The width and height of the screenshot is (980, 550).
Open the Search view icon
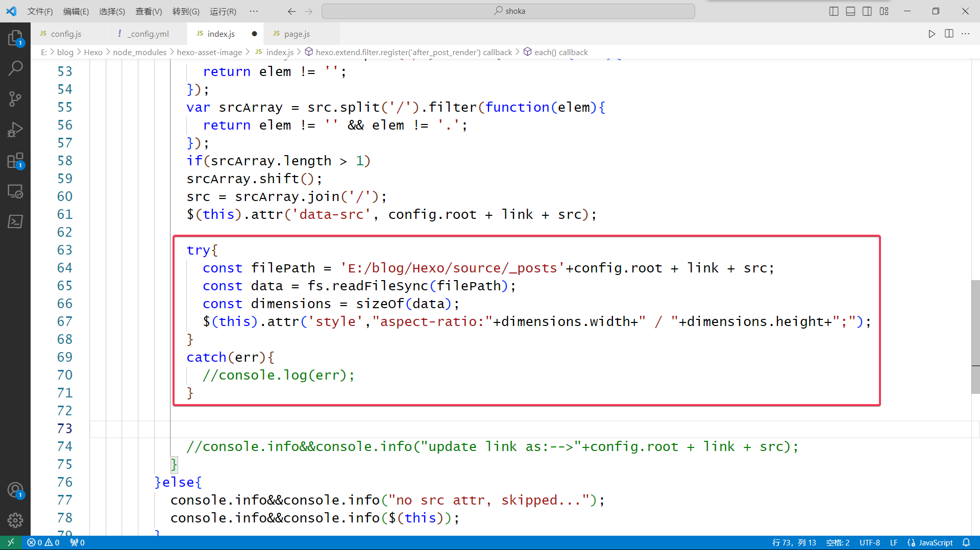pyautogui.click(x=15, y=68)
